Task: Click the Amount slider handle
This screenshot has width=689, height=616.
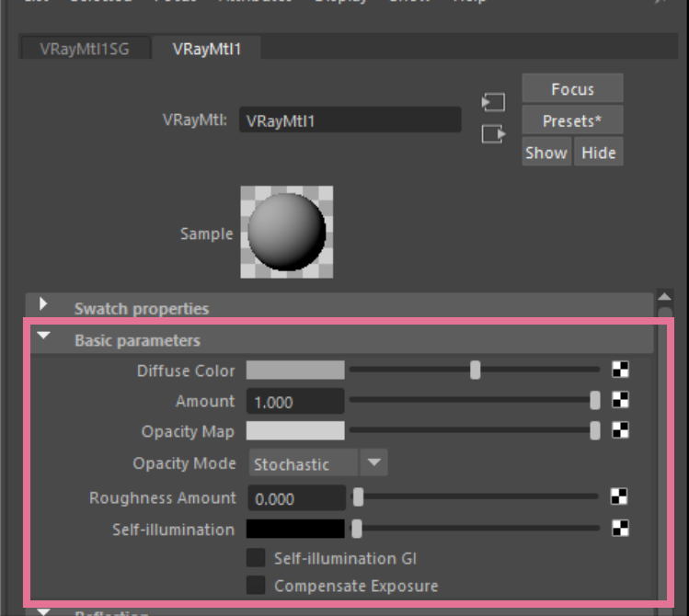Action: (x=595, y=400)
